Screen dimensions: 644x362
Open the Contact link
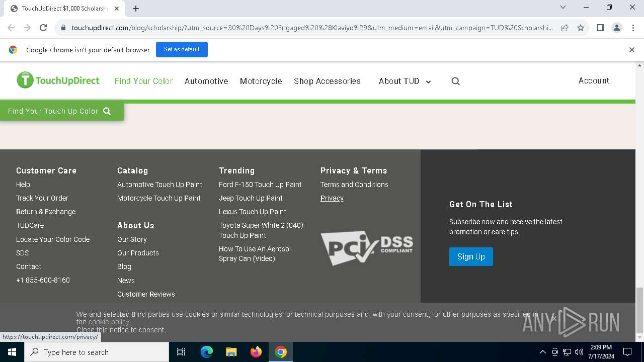pyautogui.click(x=29, y=266)
